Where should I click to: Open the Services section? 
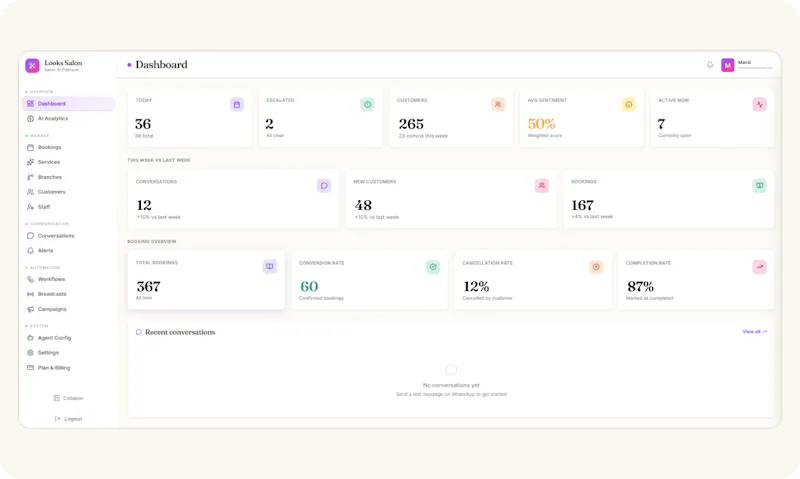68,162
